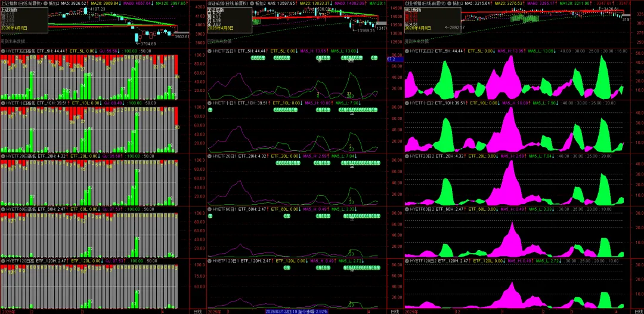Open the indicator menu icon for HYETF五日2
This screenshot has height=314, width=644.
[407, 51]
